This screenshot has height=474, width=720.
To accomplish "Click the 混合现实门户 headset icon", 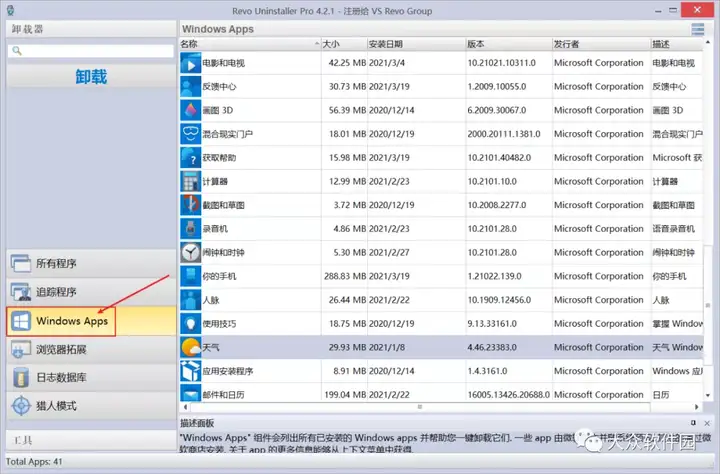I will [190, 134].
